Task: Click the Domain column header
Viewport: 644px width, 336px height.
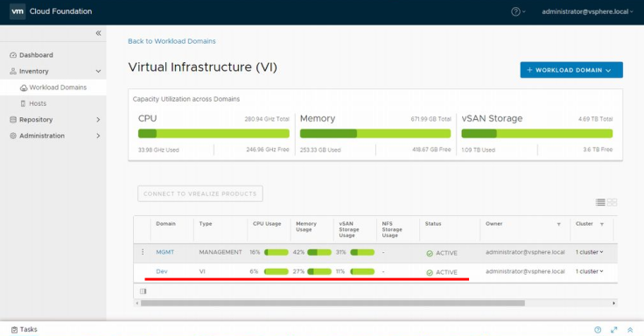Action: (166, 224)
